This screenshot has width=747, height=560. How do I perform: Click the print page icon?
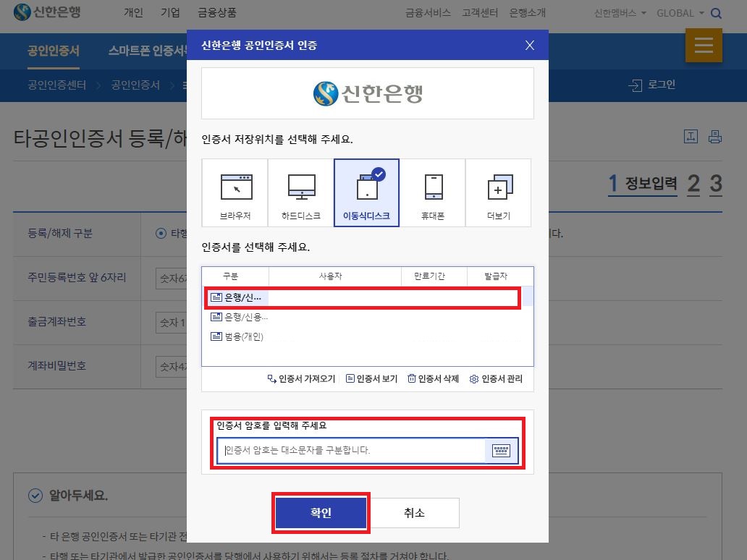pyautogui.click(x=715, y=137)
